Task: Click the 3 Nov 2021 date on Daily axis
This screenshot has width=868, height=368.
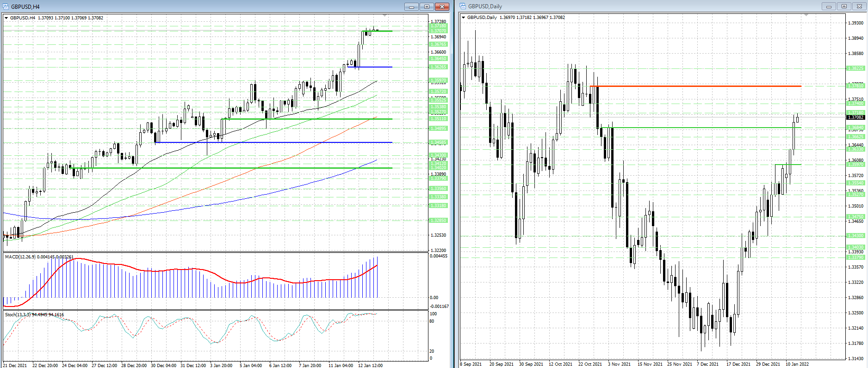Action: tap(619, 364)
